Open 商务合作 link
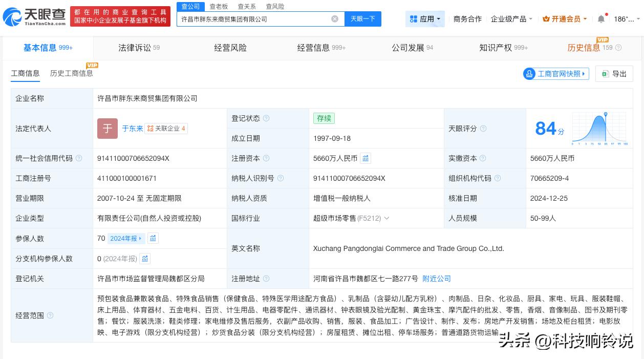This screenshot has width=644, height=359. pos(467,19)
